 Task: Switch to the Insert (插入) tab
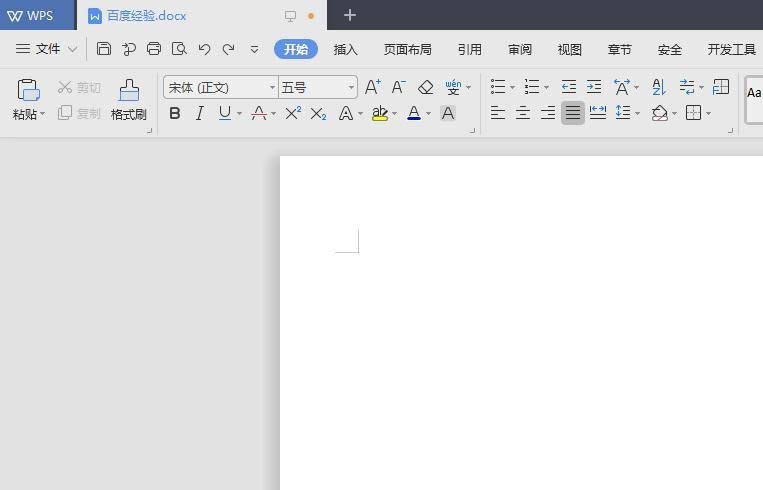(345, 49)
